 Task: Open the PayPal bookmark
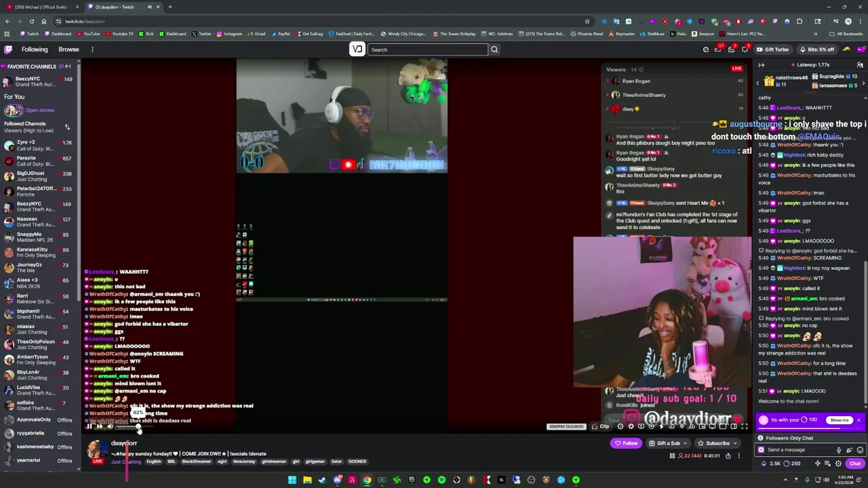pos(281,34)
